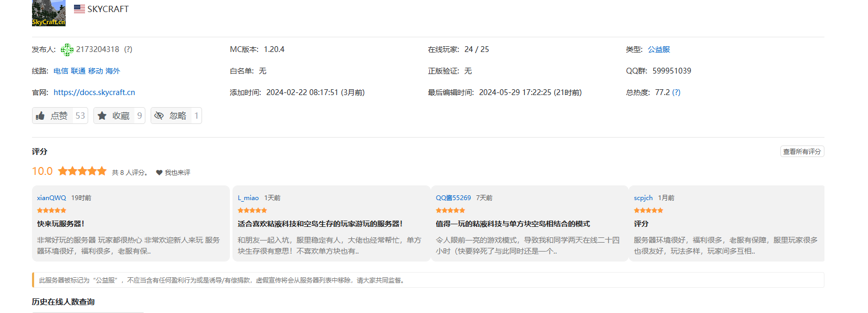Click the US flag icon beside SKYCRAFT
The height and width of the screenshot is (313, 868).
point(79,9)
